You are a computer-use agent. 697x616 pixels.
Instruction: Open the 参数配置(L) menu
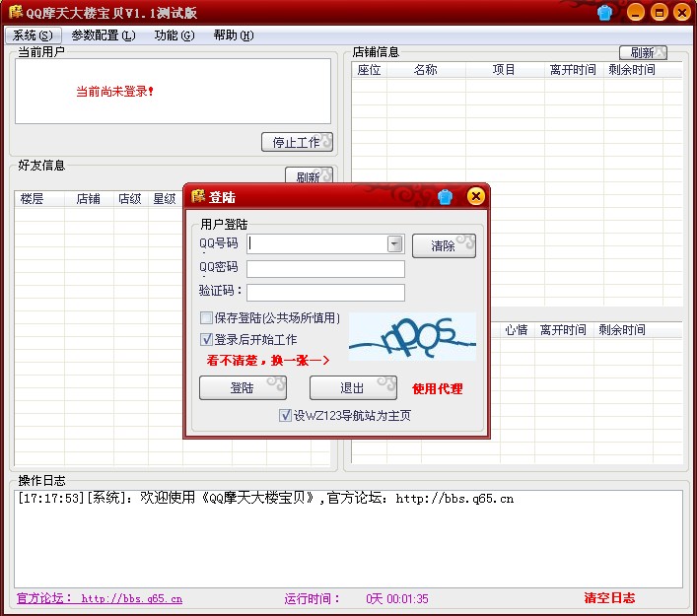[104, 35]
